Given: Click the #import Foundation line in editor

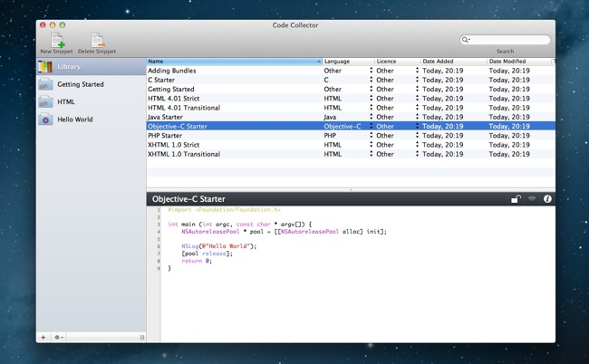Looking at the screenshot, I should coord(224,210).
